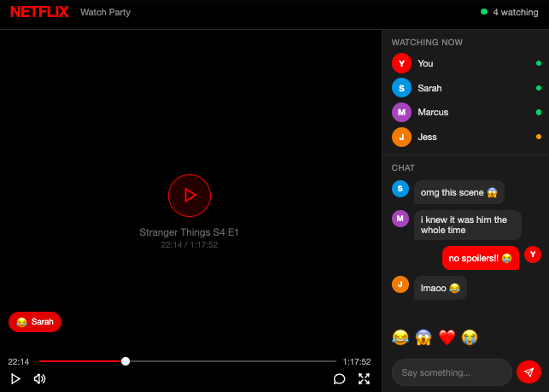Click the name 'Marcus' in watchers list

433,112
